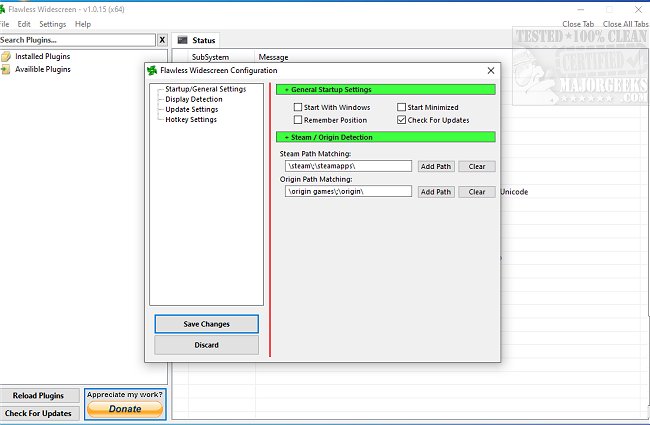Click the bottom-left Check For Updates button
Screen dimensions: 650x425
[x=39, y=413]
